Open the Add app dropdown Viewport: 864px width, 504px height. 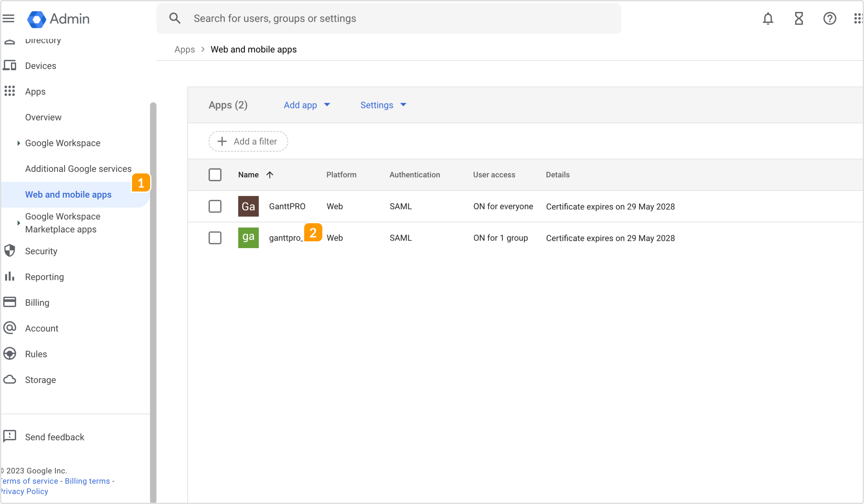(x=307, y=105)
